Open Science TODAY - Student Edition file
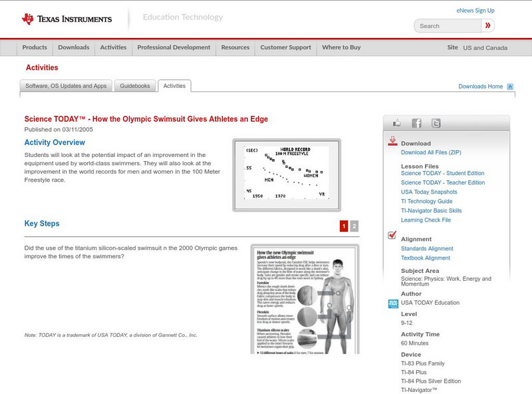The height and width of the screenshot is (394, 532). pyautogui.click(x=442, y=173)
